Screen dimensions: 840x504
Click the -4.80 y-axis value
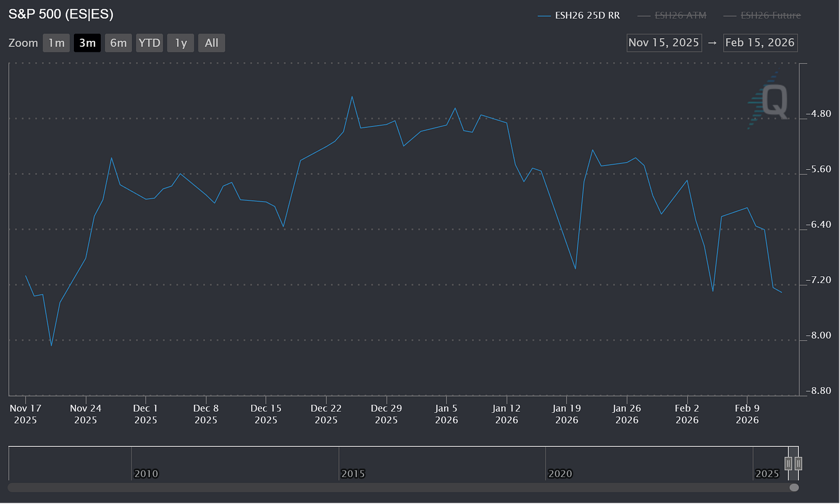pos(819,114)
